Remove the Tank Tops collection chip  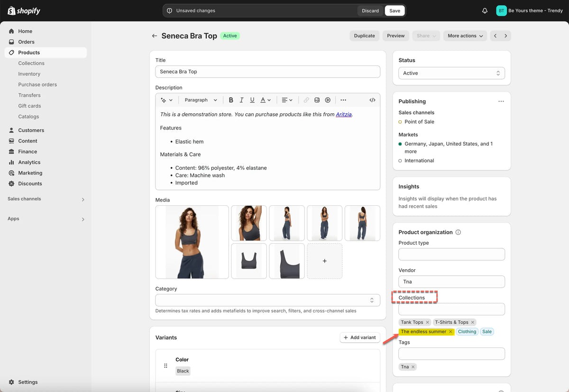427,322
